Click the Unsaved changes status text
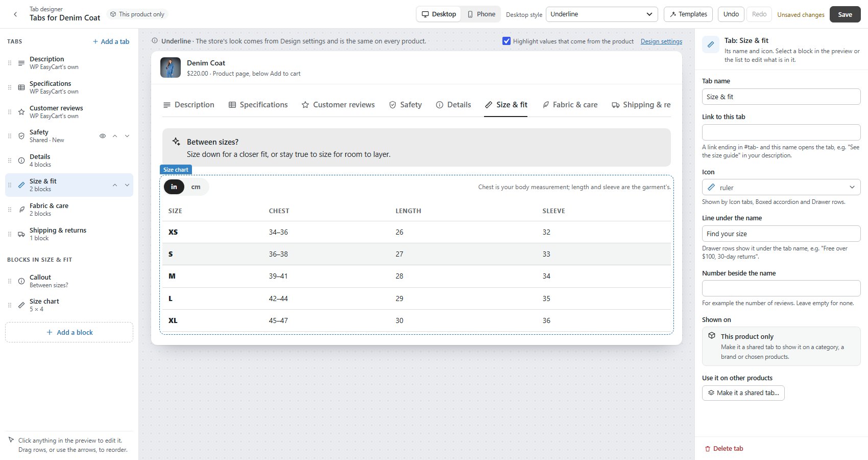868x460 pixels. [801, 15]
